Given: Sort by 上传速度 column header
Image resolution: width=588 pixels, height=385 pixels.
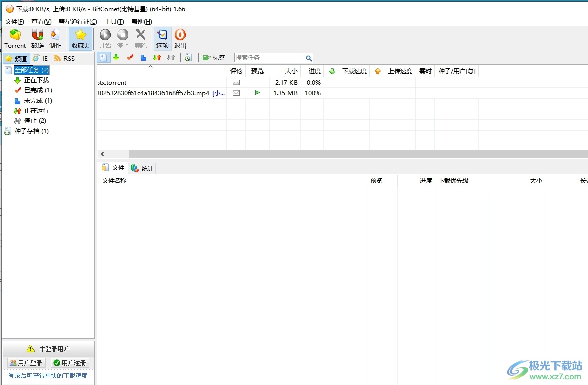Looking at the screenshot, I should pos(393,71).
